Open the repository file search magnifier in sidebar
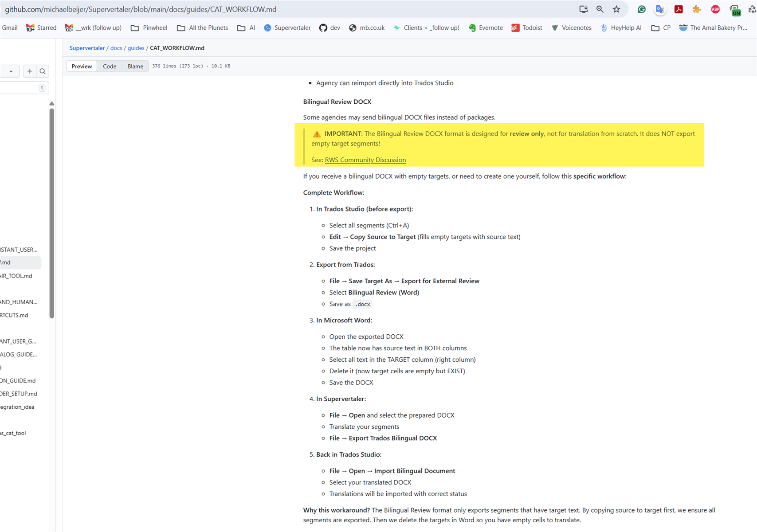Viewport: 757px width, 532px height. [x=43, y=71]
